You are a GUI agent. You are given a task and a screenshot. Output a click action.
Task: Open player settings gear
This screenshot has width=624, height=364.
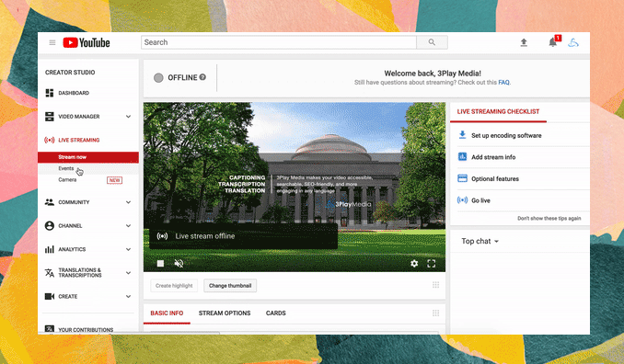[414, 264]
